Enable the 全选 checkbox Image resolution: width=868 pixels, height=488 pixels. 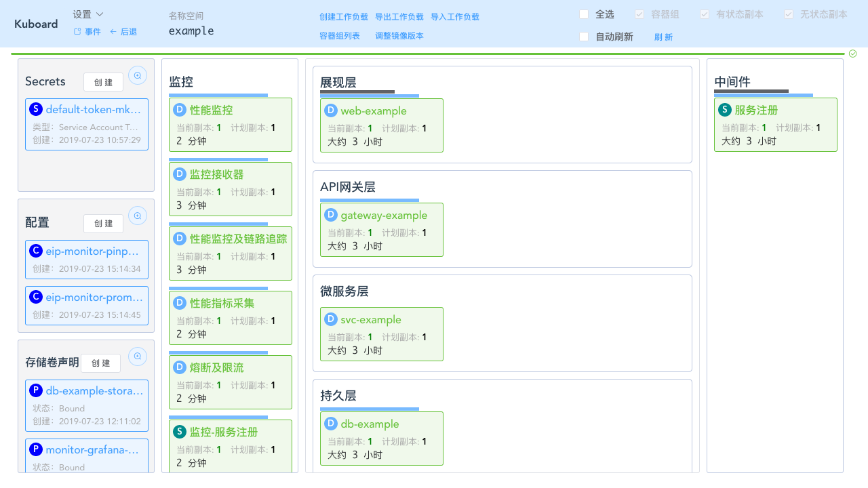[583, 14]
